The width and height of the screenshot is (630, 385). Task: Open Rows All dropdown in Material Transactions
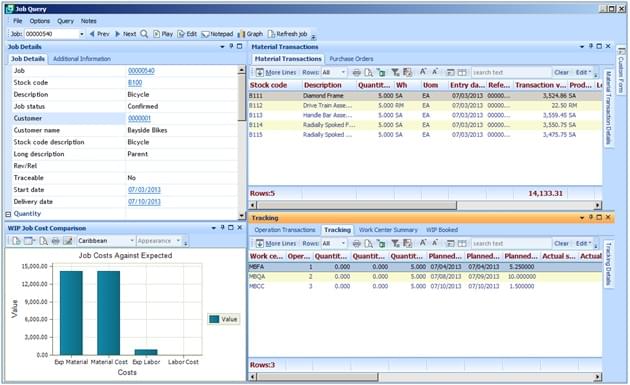click(x=343, y=73)
